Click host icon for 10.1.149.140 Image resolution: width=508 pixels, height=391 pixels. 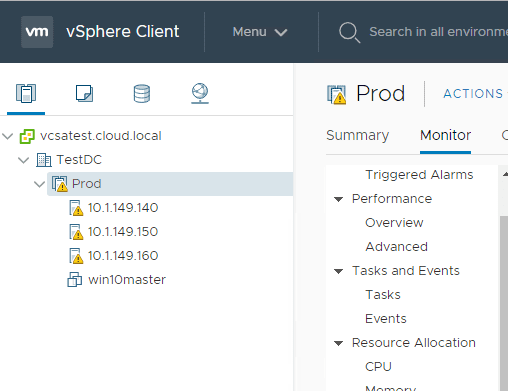tap(76, 208)
